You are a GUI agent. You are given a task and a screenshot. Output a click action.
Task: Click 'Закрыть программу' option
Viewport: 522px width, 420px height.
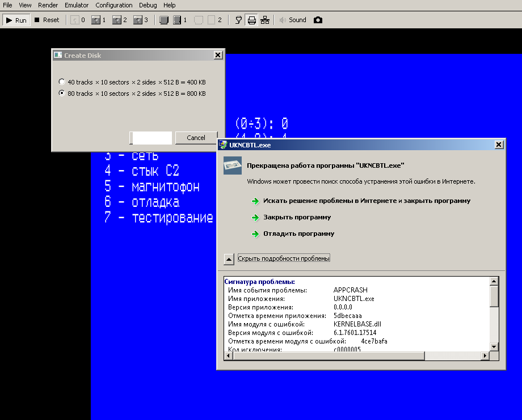tap(297, 217)
